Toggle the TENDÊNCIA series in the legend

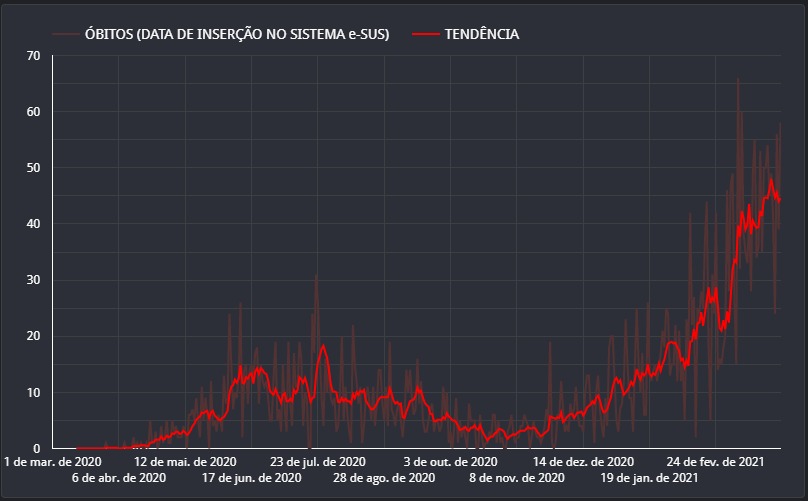coord(482,34)
